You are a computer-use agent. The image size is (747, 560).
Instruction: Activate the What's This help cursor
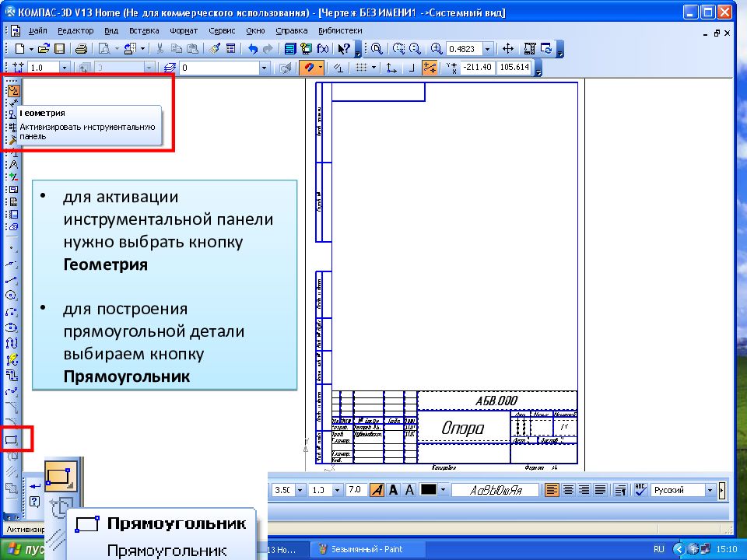(x=343, y=48)
